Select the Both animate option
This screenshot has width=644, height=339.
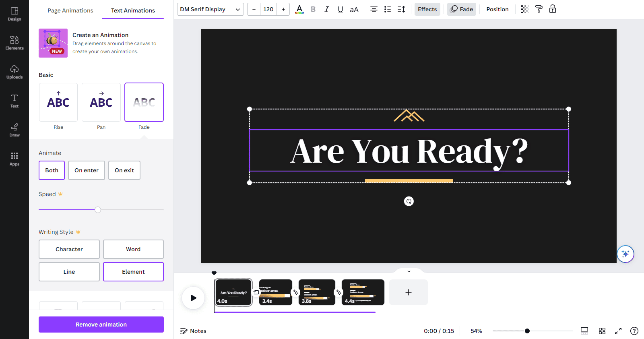pos(52,170)
